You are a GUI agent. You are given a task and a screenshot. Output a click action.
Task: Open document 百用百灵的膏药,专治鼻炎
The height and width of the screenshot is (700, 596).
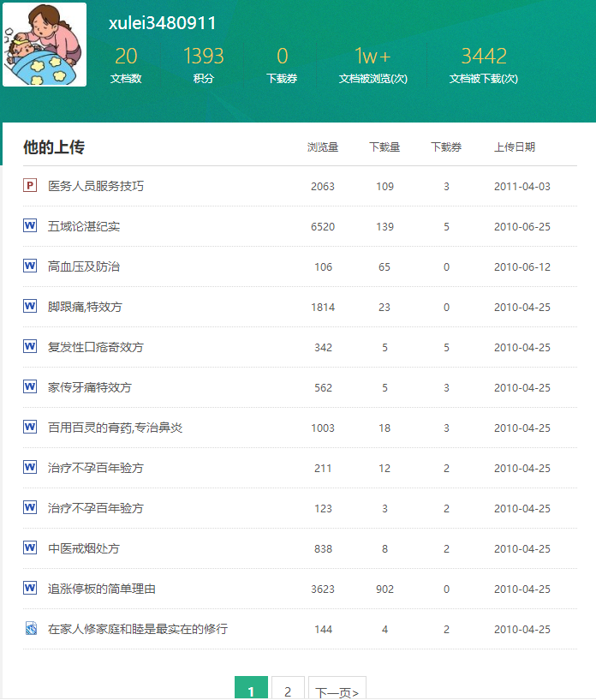115,428
